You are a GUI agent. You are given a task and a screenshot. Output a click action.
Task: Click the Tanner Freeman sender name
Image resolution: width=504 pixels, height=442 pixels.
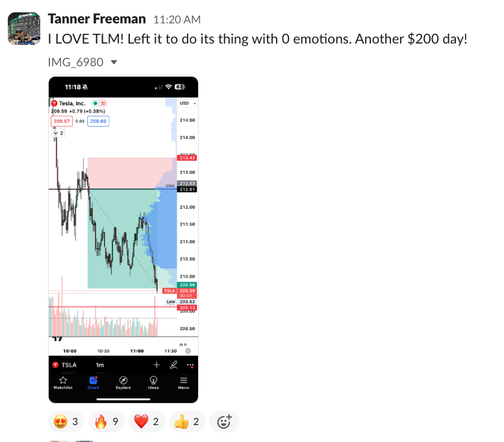pyautogui.click(x=97, y=19)
